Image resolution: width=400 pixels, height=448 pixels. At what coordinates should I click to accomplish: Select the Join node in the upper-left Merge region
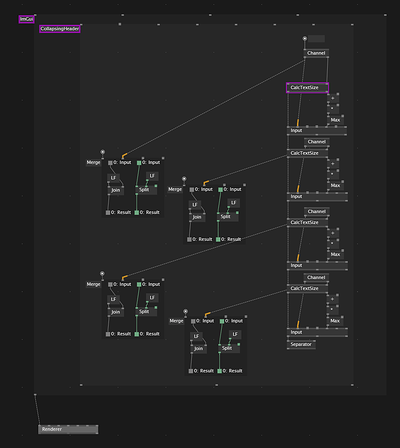click(116, 190)
